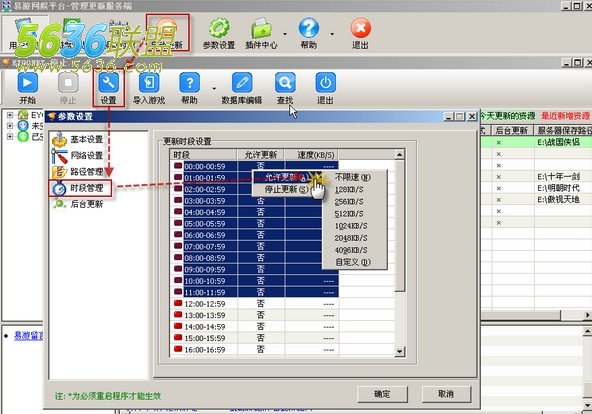Click the 取消 cancel button

[446, 394]
